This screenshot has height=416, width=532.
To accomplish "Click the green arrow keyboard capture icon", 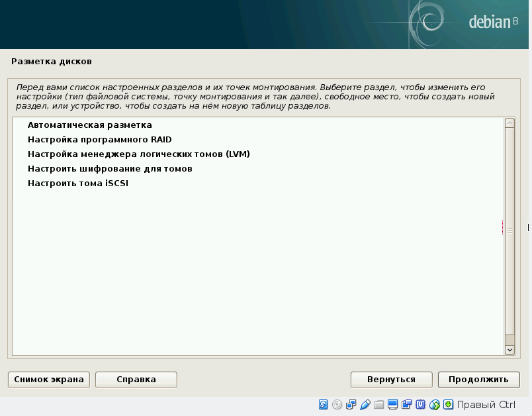I will click(x=448, y=405).
